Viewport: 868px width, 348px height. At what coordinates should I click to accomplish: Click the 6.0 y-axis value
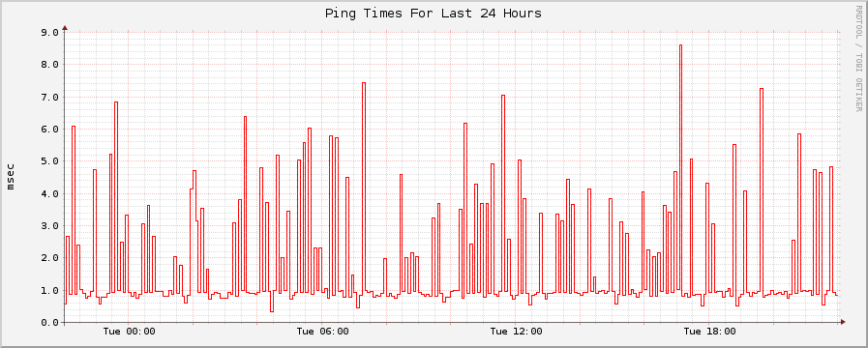click(x=49, y=129)
